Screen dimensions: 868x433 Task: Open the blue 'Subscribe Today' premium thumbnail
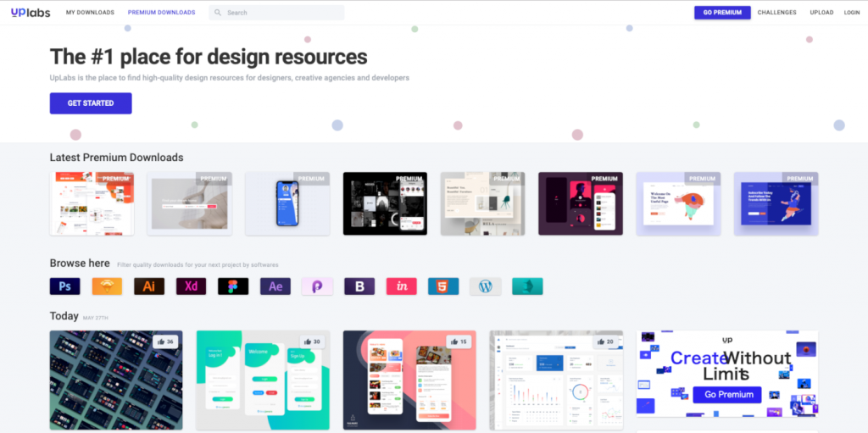coord(776,203)
